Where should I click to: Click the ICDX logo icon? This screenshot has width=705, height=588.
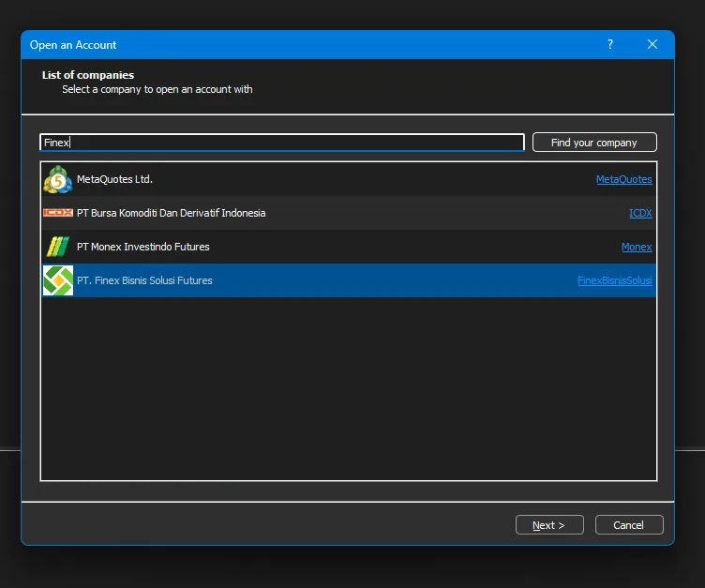[57, 213]
